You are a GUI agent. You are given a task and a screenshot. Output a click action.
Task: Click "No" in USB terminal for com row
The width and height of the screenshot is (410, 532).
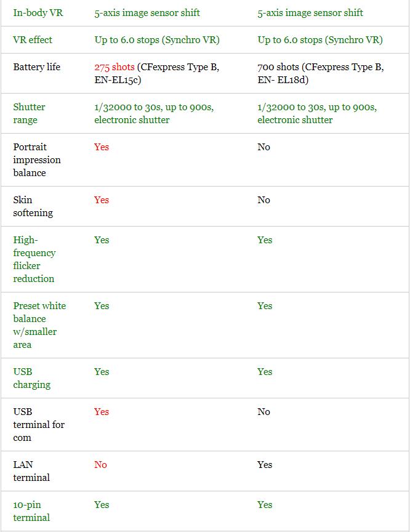click(x=263, y=412)
